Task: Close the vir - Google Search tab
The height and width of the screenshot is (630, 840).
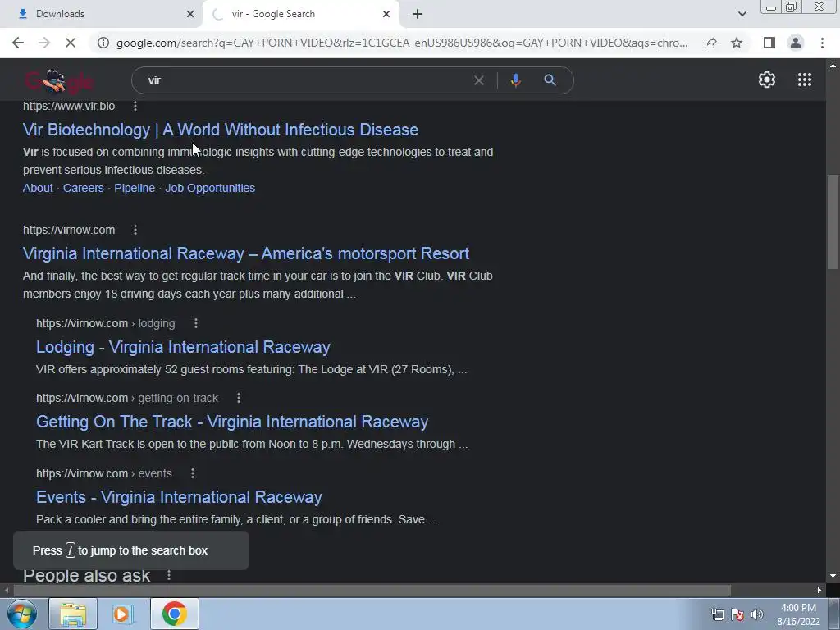Action: pos(386,14)
